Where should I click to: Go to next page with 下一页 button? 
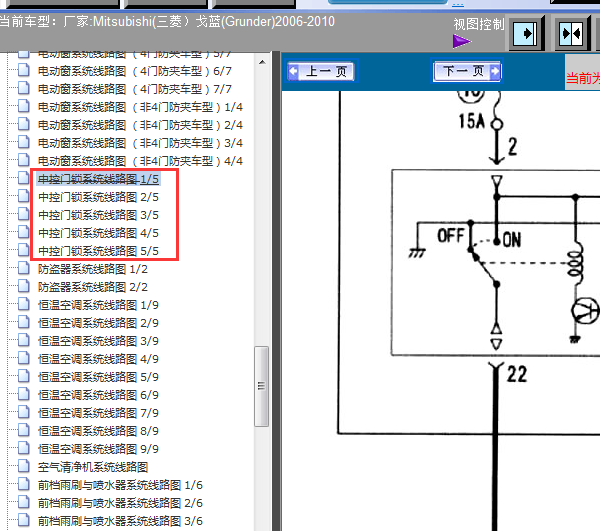point(467,71)
